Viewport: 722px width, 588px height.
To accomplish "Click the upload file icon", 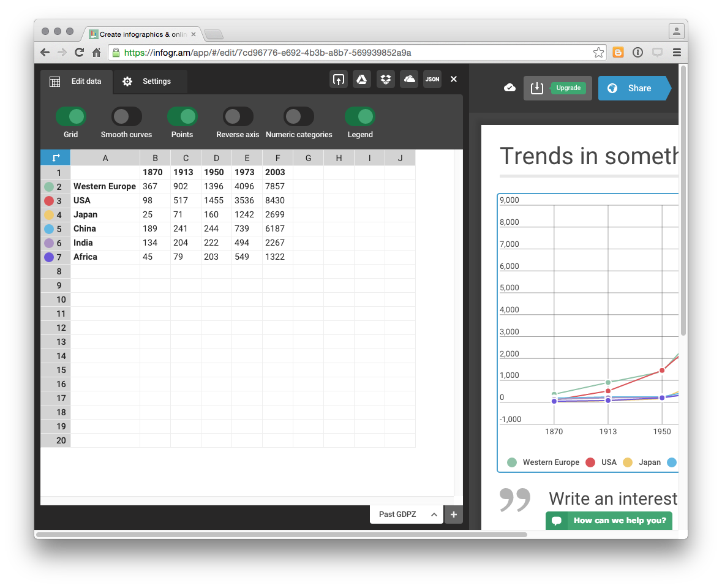I will [x=339, y=79].
